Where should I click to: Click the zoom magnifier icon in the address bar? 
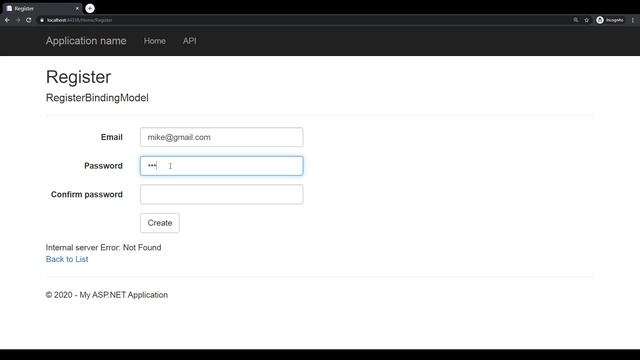(x=576, y=20)
